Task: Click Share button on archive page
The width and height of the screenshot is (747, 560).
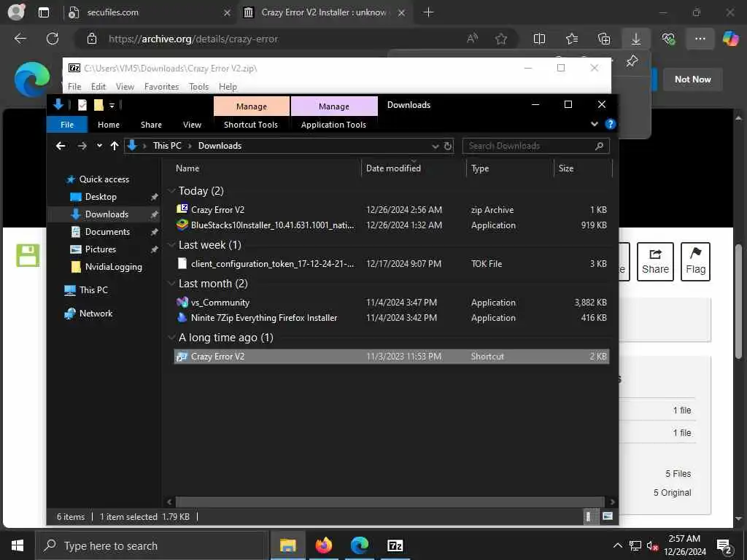Action: (655, 262)
